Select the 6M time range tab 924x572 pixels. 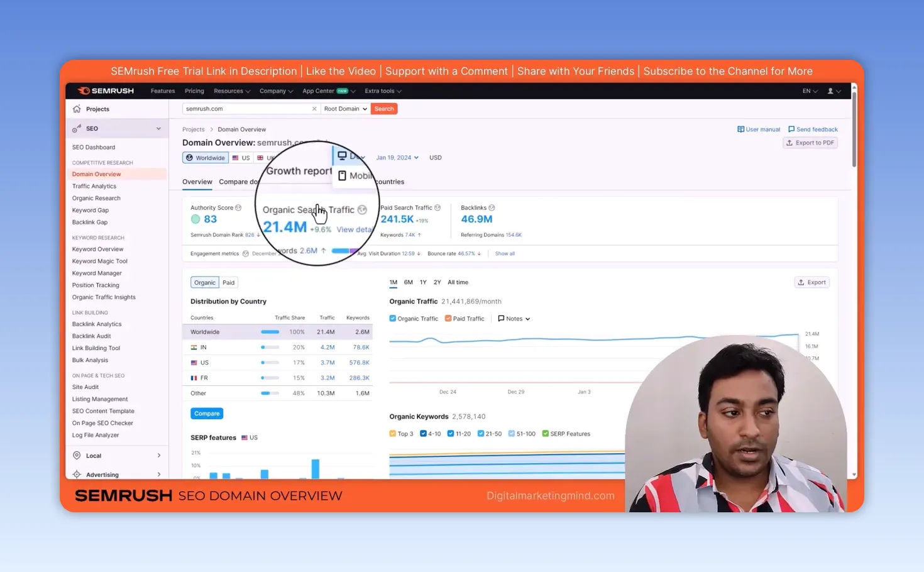pos(409,283)
